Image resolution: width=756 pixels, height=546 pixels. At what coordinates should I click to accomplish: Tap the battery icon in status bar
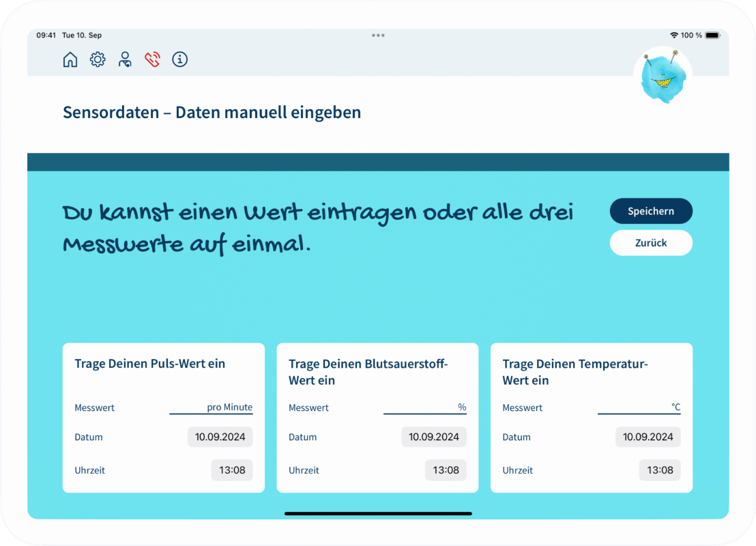coord(712,35)
